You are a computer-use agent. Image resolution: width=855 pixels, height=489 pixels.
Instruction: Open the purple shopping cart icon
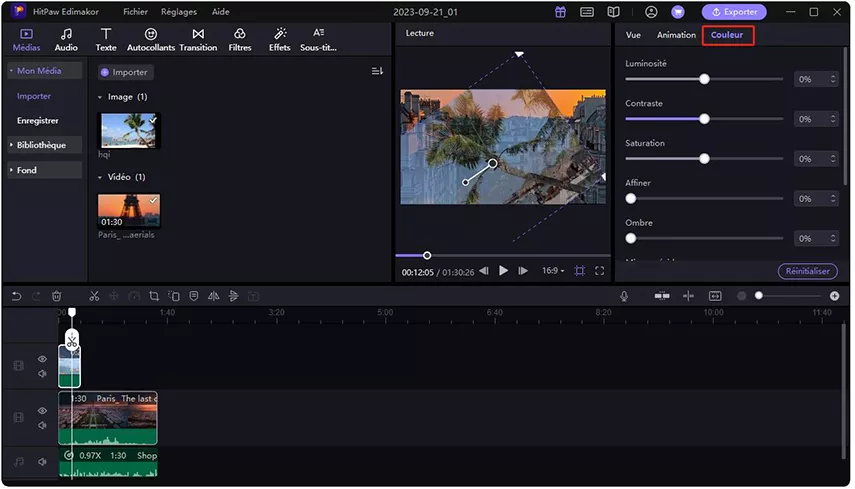pos(678,12)
